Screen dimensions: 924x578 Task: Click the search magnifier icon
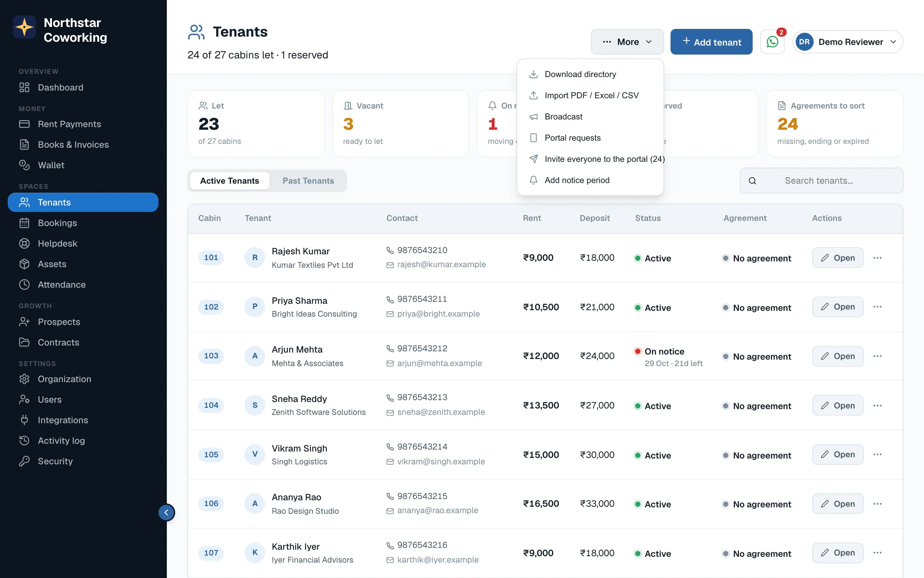[752, 181]
